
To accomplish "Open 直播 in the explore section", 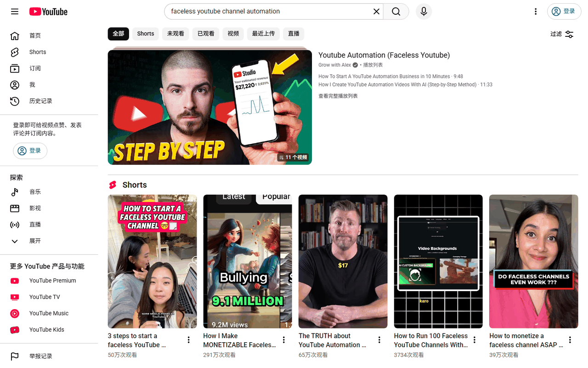I will pyautogui.click(x=49, y=224).
